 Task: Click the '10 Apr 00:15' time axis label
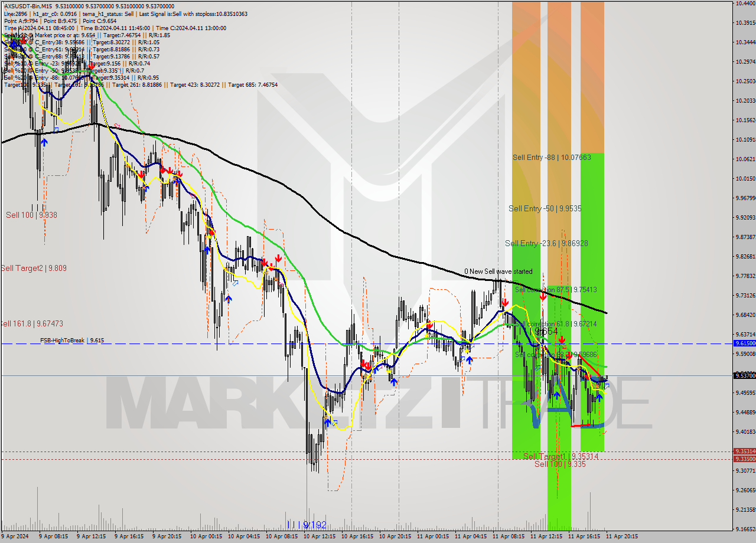point(206,537)
